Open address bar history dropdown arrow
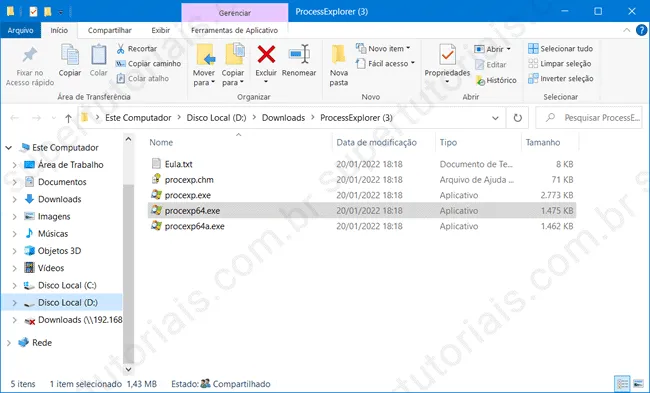Screen dimensions: 650x393 click(x=495, y=118)
